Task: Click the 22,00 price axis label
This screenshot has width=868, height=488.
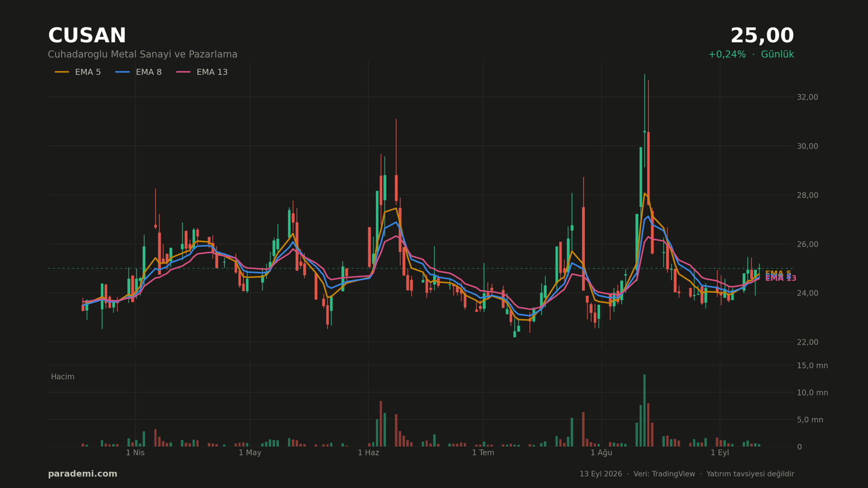Action: point(807,342)
